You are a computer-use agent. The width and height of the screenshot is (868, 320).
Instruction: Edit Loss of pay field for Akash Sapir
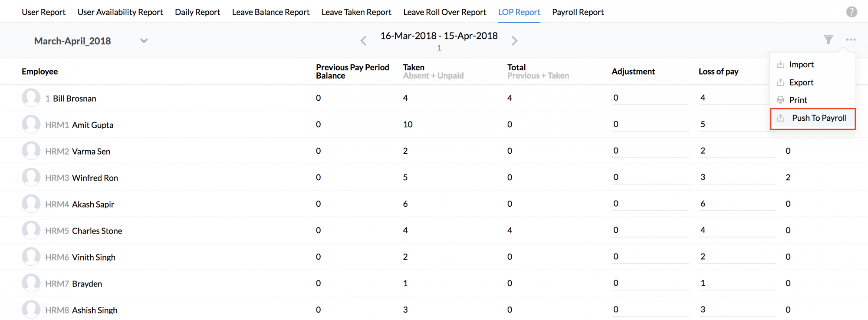[736, 204]
